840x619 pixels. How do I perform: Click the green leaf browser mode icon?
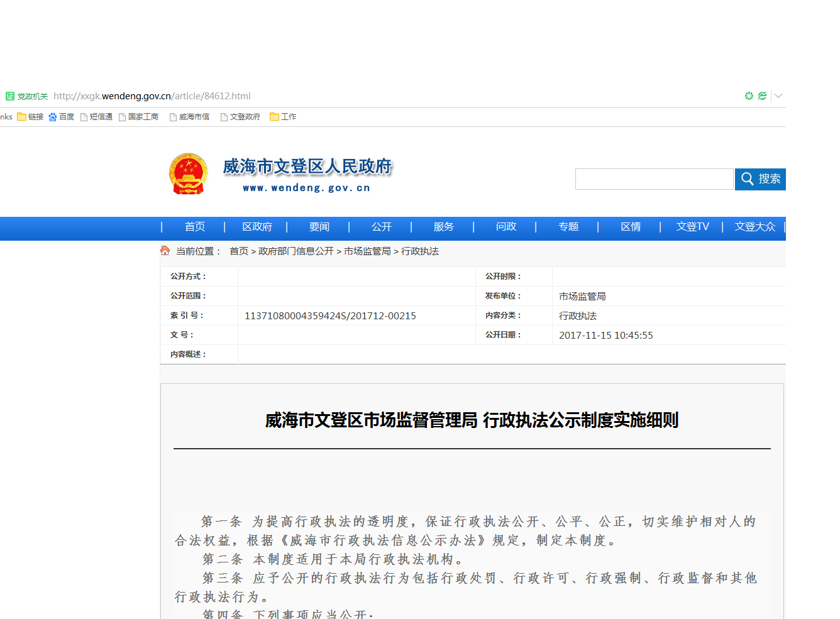pyautogui.click(x=762, y=96)
